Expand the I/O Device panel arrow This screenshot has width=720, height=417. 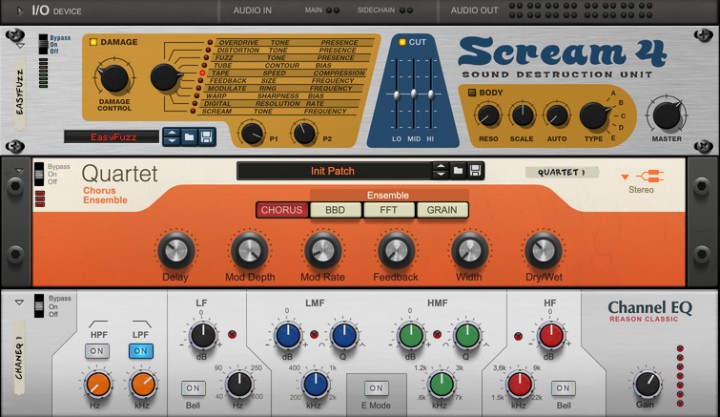tap(19, 11)
